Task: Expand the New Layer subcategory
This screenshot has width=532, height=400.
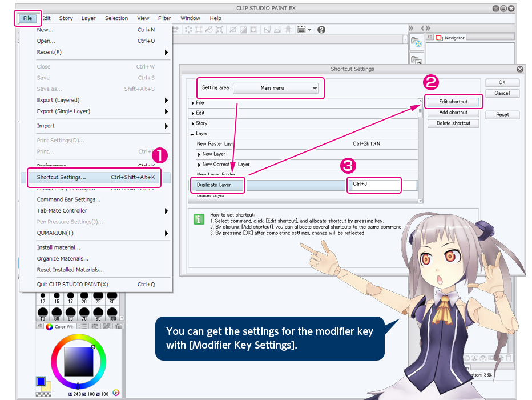Action: 199,154
